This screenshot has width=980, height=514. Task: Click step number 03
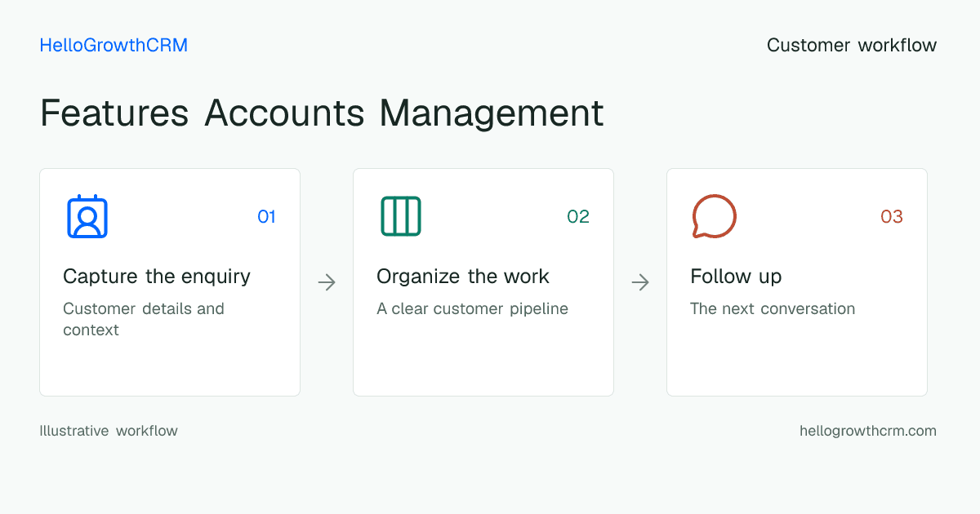point(892,216)
